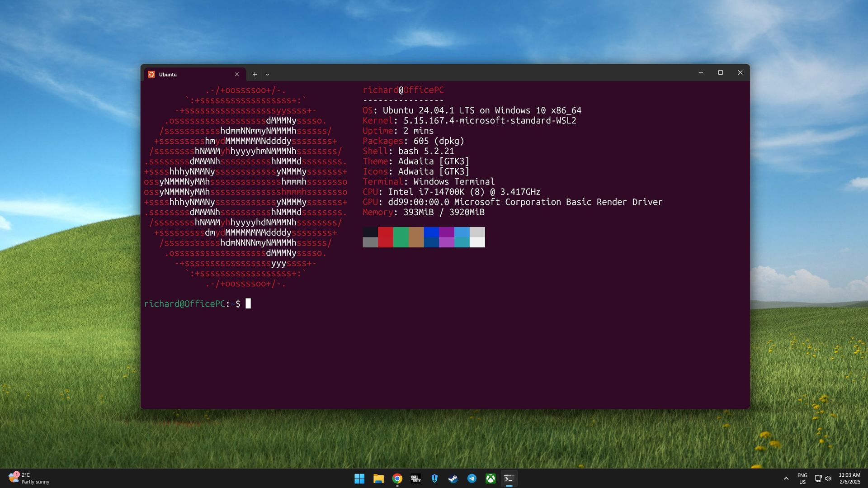Open the terminal profile dropdown chevron
Viewport: 868px width, 488px height.
click(267, 74)
